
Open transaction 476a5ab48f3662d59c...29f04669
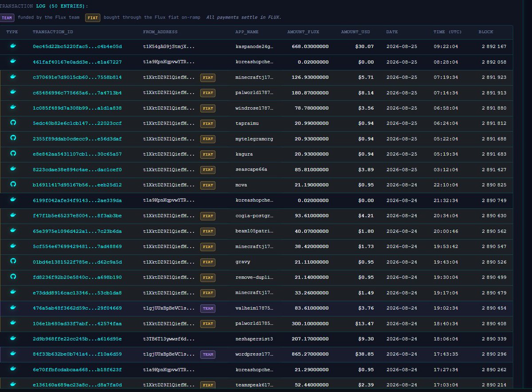(x=77, y=308)
